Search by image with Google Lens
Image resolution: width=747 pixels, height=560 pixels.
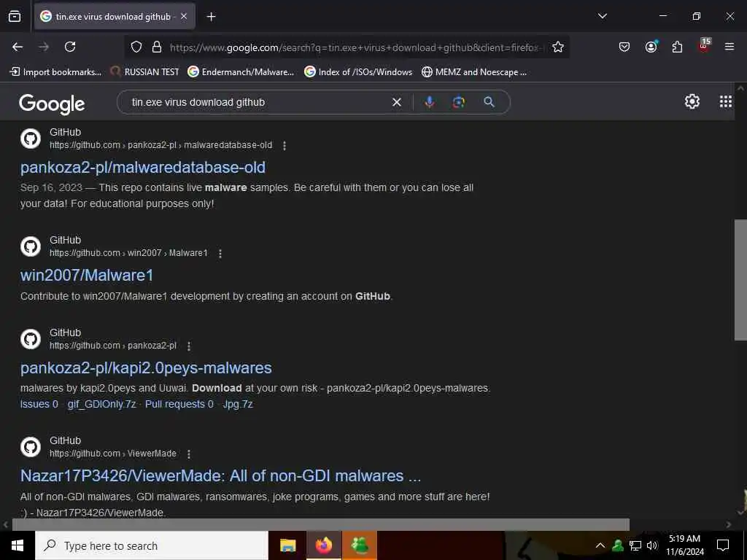tap(458, 102)
